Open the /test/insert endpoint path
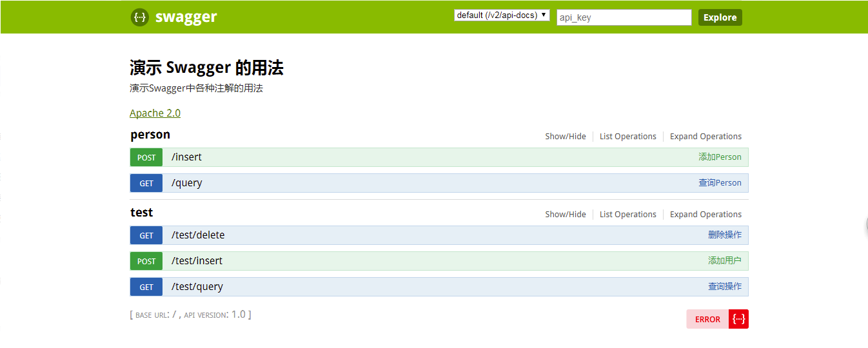Image resolution: width=868 pixels, height=348 pixels. coord(197,261)
